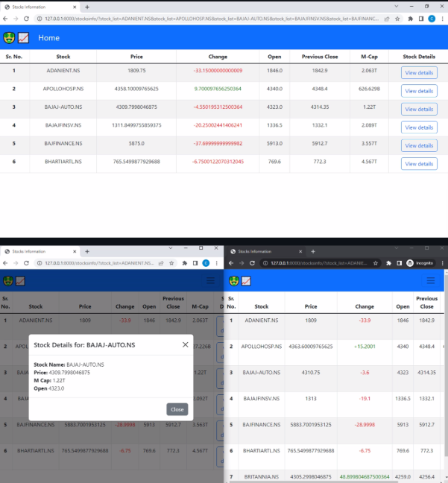448x483 pixels.
Task: View details for BHARTIARTL.NS in top window
Action: click(x=419, y=163)
